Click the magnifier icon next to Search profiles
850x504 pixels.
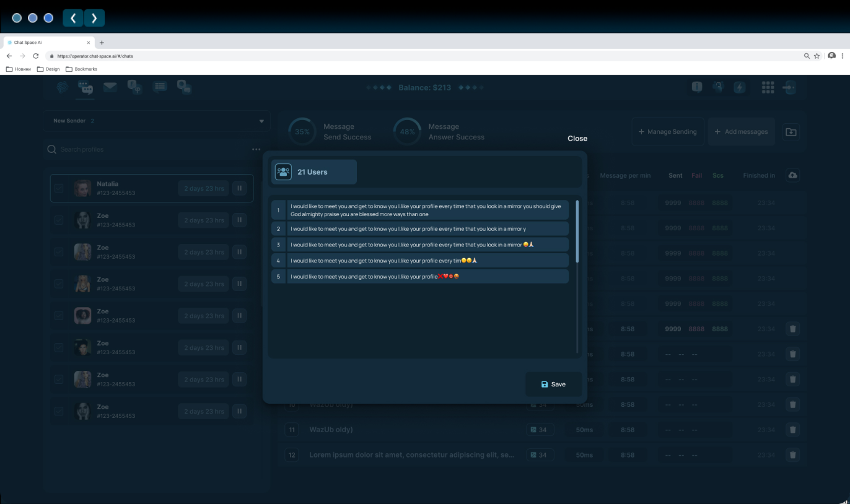pyautogui.click(x=52, y=149)
